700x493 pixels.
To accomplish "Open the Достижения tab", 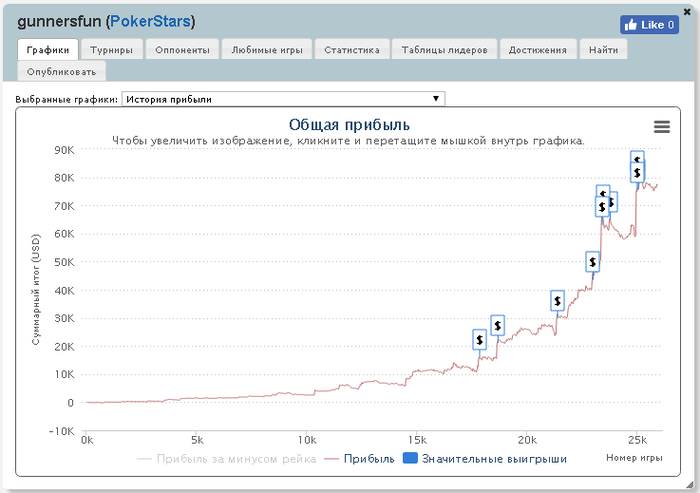I will point(538,50).
